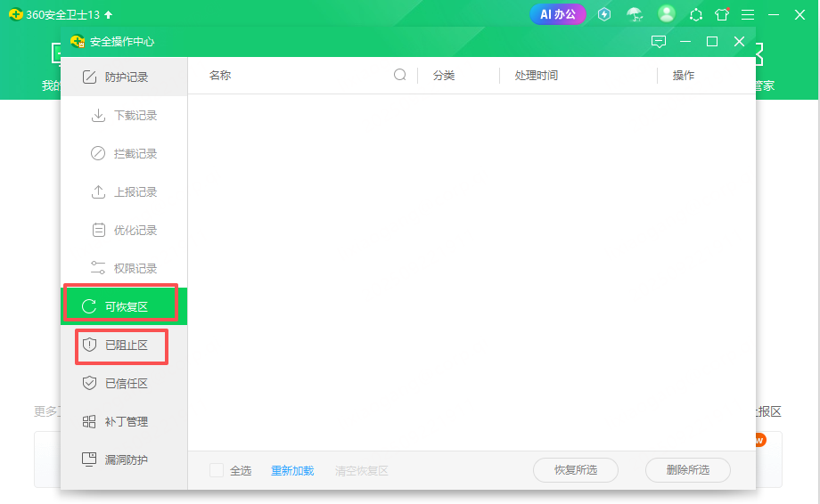This screenshot has width=820, height=504.
Task: Click the 重新加载 link
Action: click(292, 470)
